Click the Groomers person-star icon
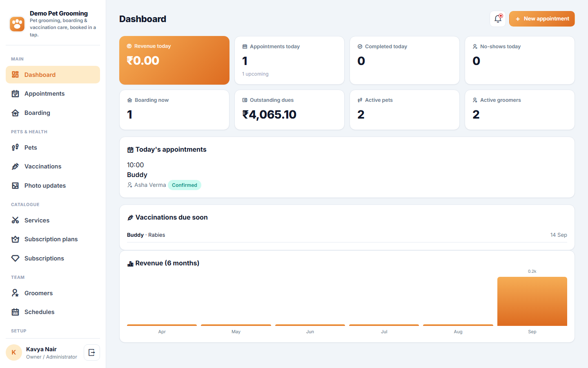This screenshot has width=588, height=368. [x=16, y=293]
